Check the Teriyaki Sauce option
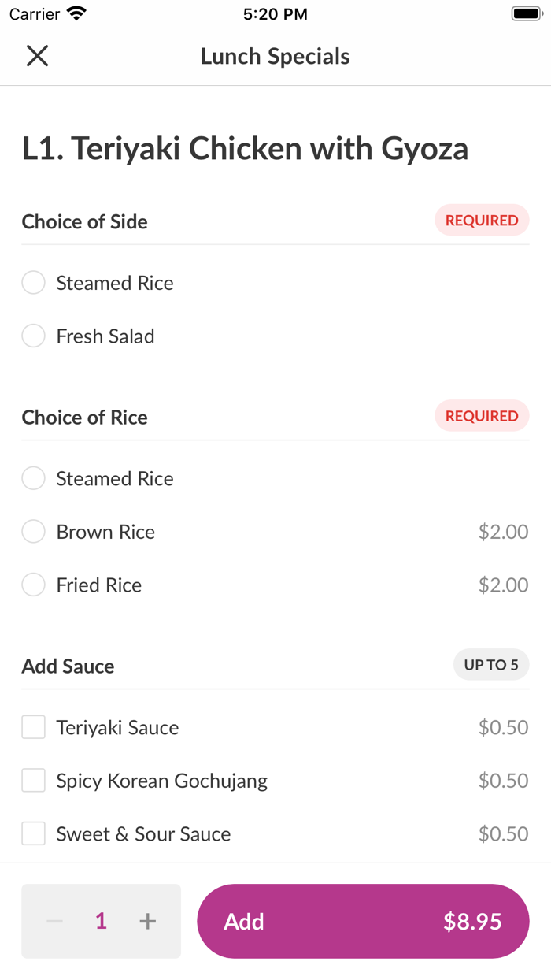The width and height of the screenshot is (551, 980). [x=33, y=726]
